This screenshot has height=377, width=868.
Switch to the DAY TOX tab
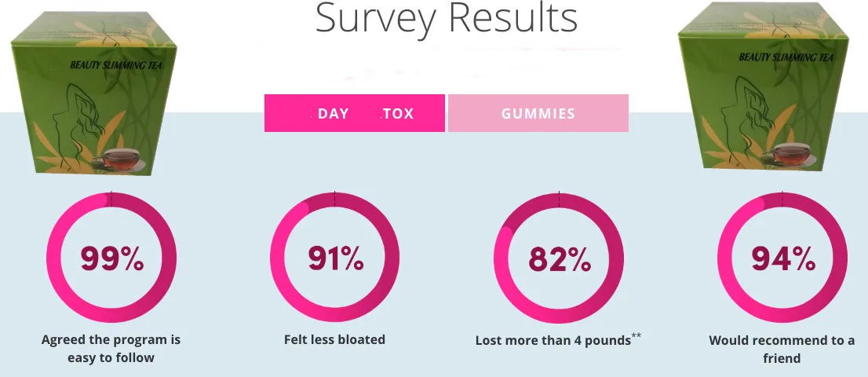(355, 113)
